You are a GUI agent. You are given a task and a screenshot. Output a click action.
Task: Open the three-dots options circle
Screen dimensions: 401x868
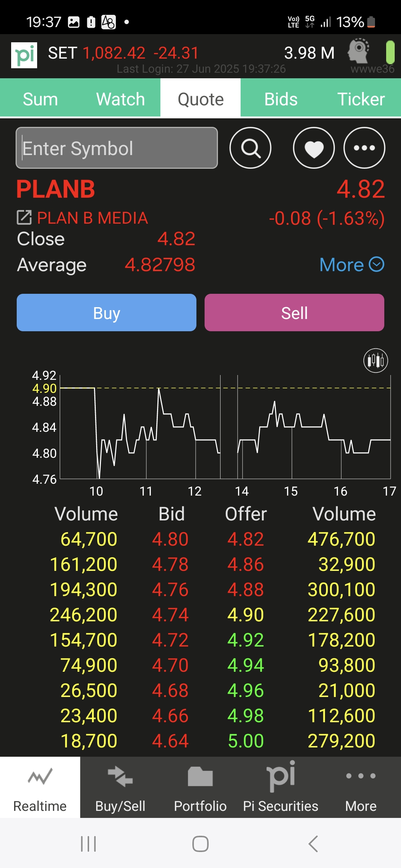pyautogui.click(x=364, y=148)
